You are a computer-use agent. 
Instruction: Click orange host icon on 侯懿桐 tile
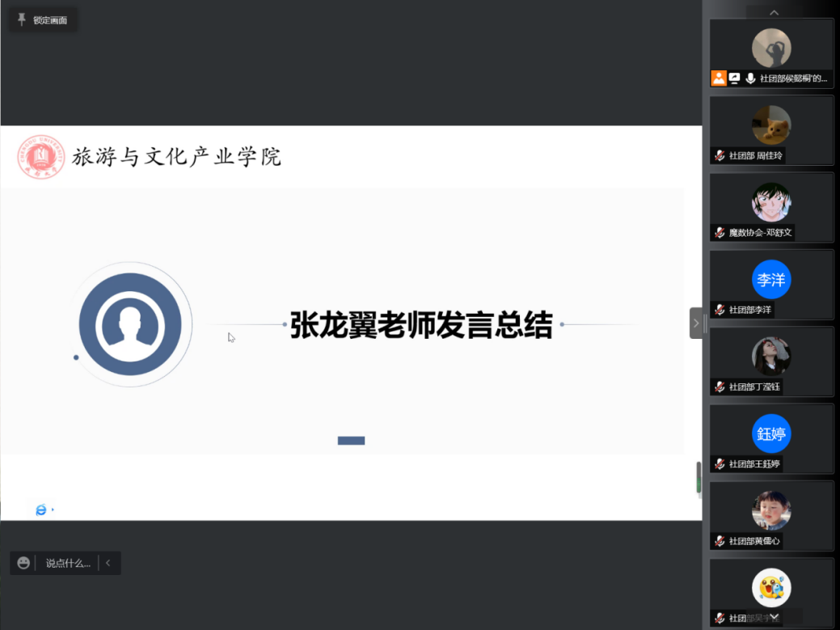[x=718, y=78]
